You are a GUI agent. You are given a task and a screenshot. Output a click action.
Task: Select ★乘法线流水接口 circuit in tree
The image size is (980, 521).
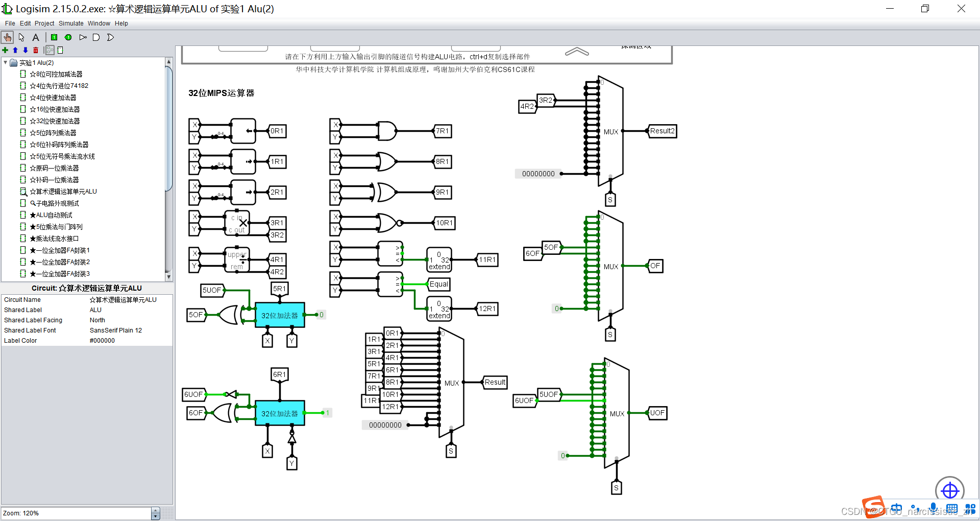pyautogui.click(x=54, y=239)
